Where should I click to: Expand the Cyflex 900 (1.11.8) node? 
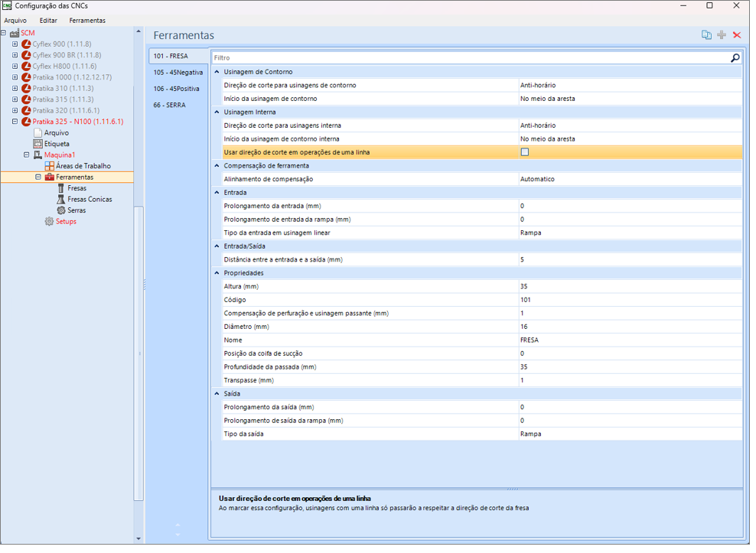click(15, 44)
